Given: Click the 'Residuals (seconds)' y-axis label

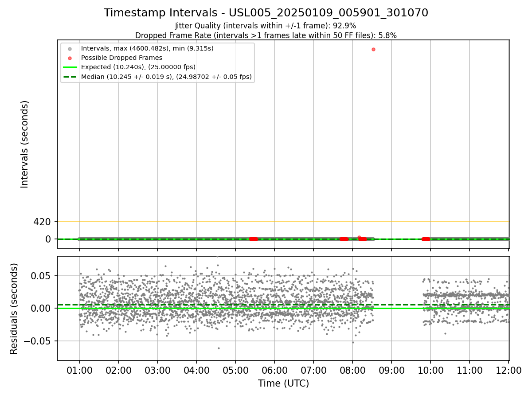Looking at the screenshot, I should (x=14, y=309).
